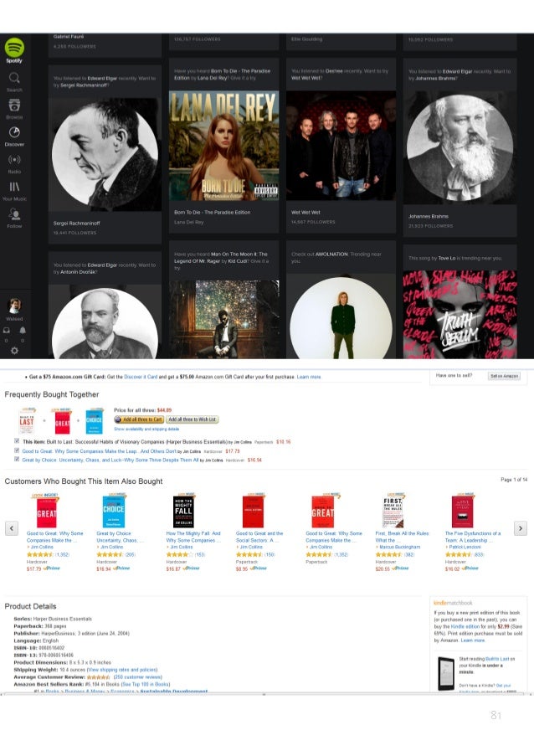Select the Discover icon in sidebar
This screenshot has height=756, width=534.
click(14, 132)
